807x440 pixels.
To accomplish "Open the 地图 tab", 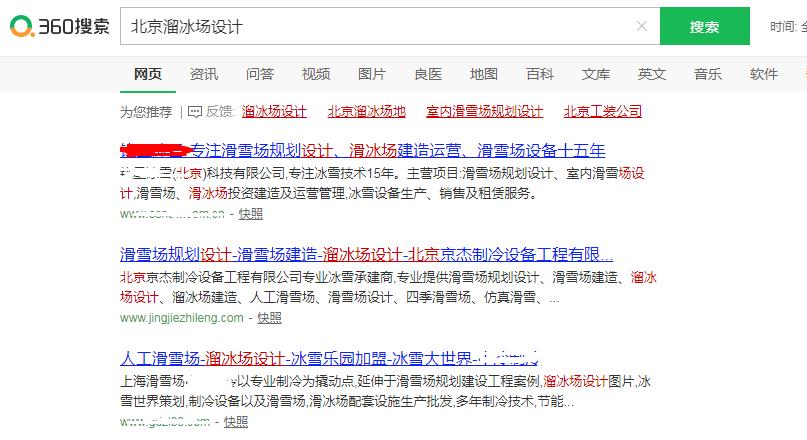I will tap(484, 74).
